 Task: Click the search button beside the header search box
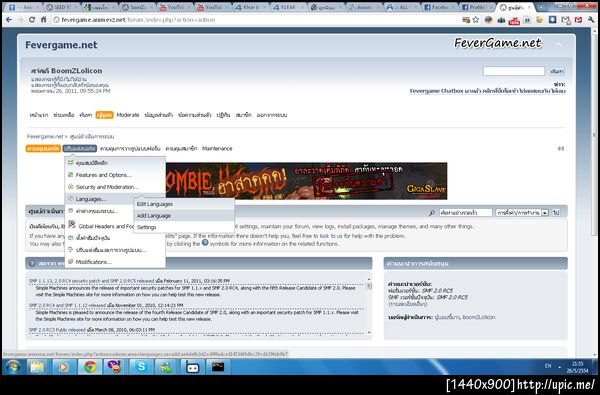tap(557, 71)
